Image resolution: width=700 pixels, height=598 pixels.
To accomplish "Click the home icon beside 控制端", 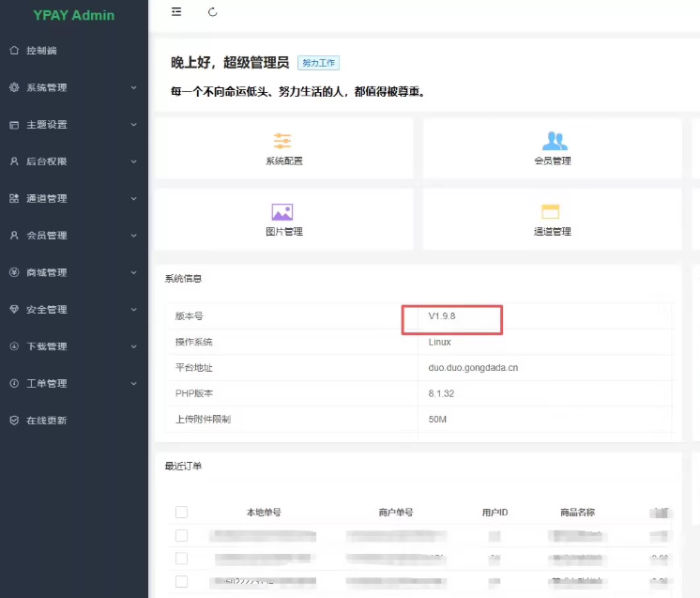I will (x=14, y=50).
